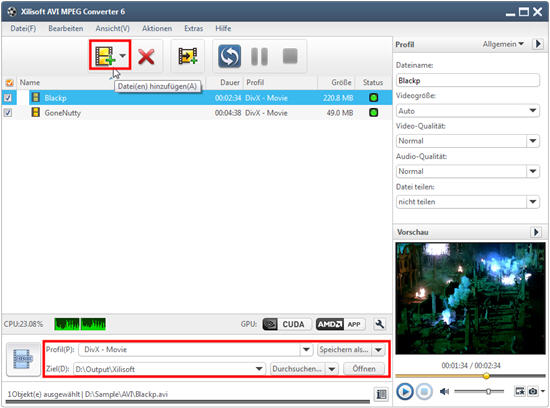The image size is (550, 408).
Task: Open the Bearbeiten menu
Action: [66, 28]
